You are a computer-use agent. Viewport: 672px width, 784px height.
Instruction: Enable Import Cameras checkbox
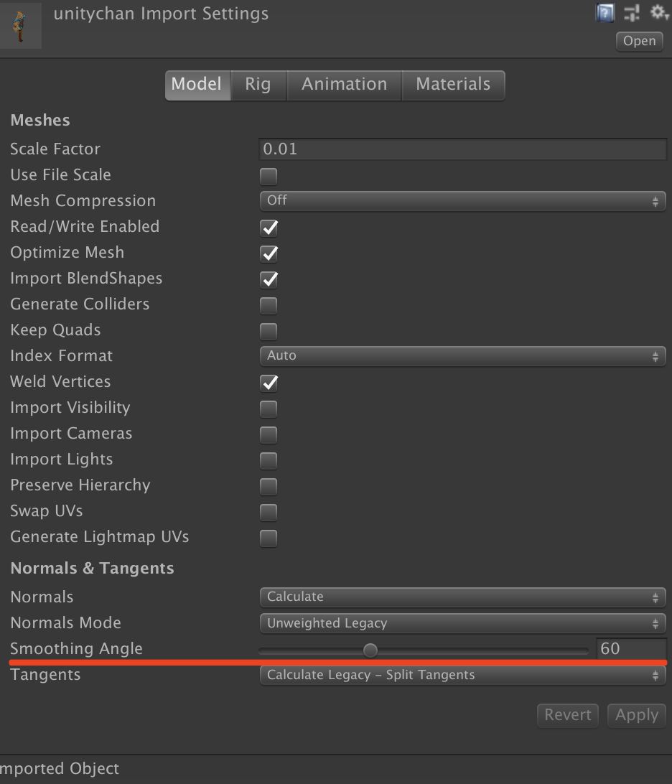pyautogui.click(x=269, y=434)
